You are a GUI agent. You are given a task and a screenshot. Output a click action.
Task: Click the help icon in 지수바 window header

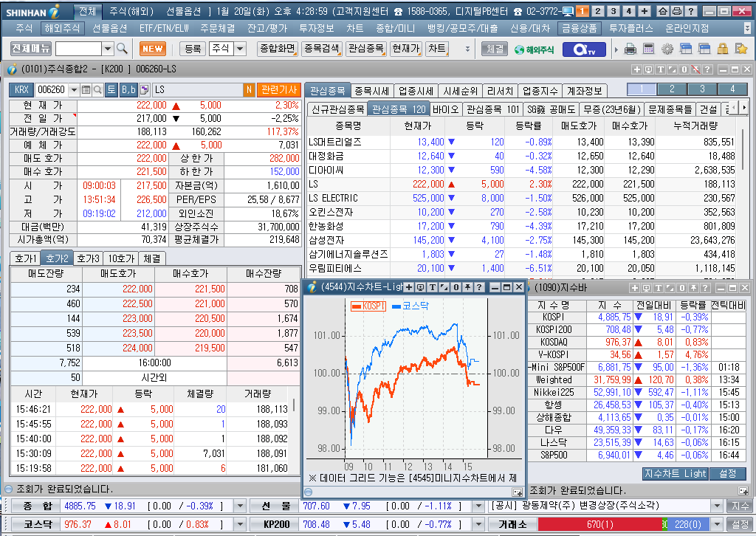[705, 288]
